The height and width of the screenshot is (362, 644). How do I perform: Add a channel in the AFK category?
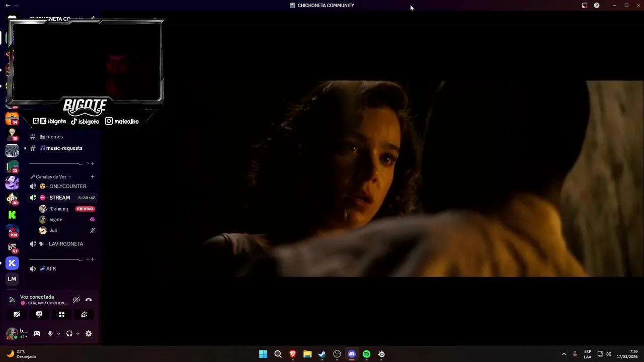93,259
